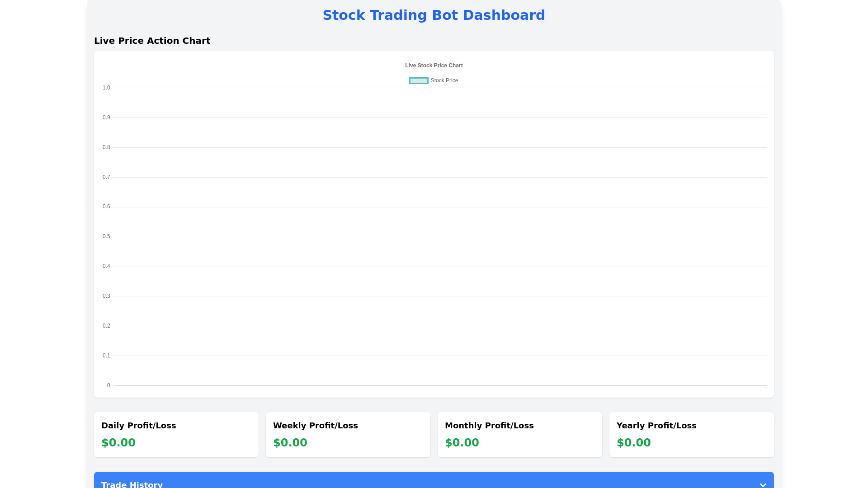868x488 pixels.
Task: Click the Stock Price legend label
Action: [444, 80]
